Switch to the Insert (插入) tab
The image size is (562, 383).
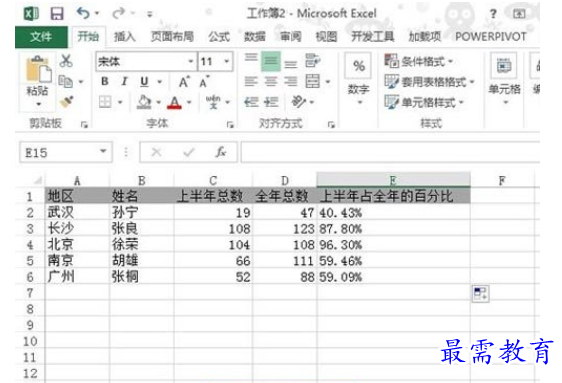[x=124, y=37]
